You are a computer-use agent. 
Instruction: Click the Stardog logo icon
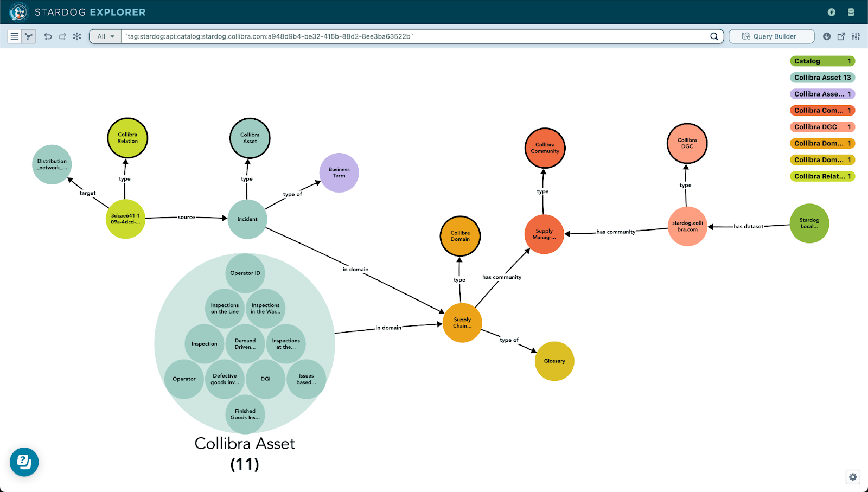[x=18, y=12]
